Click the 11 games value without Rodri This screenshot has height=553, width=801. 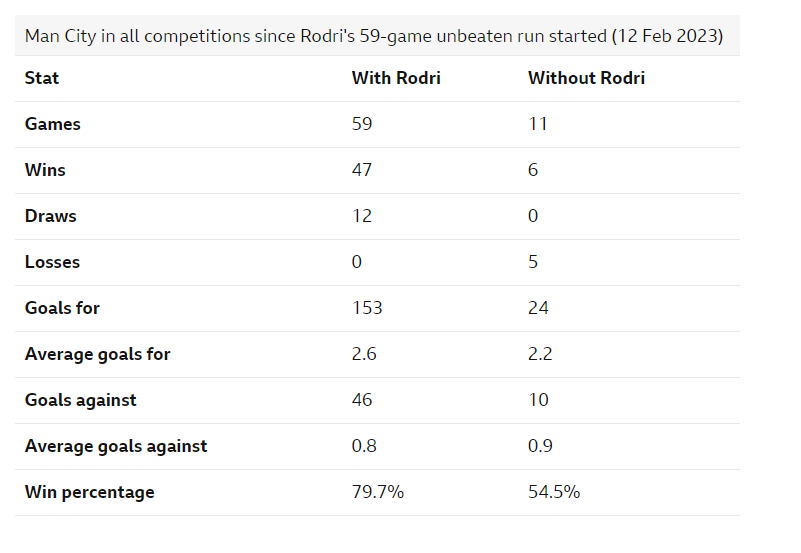pyautogui.click(x=537, y=124)
